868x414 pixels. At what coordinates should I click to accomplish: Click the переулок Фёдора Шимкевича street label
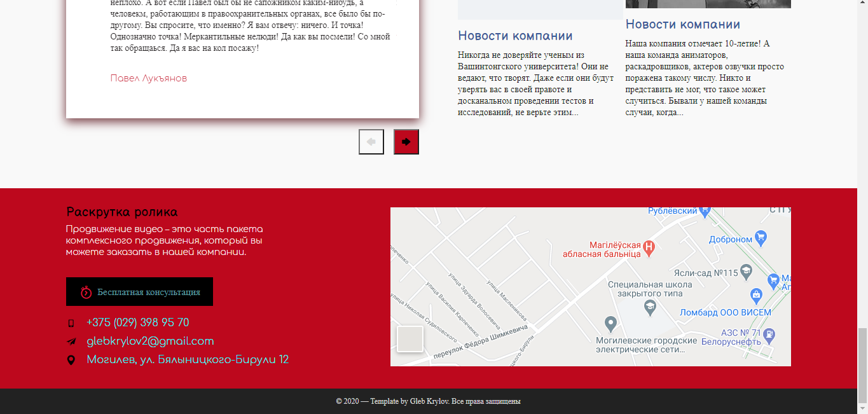[x=481, y=342]
